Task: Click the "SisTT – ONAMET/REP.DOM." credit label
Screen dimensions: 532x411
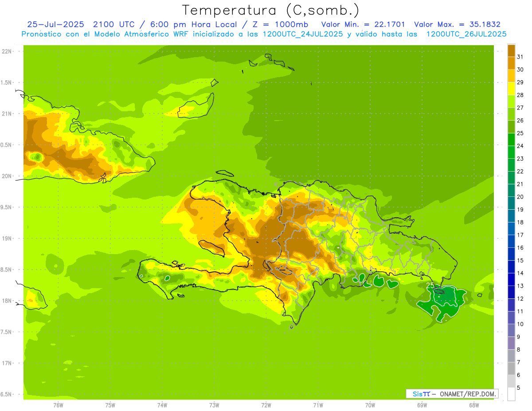Action: click(453, 394)
